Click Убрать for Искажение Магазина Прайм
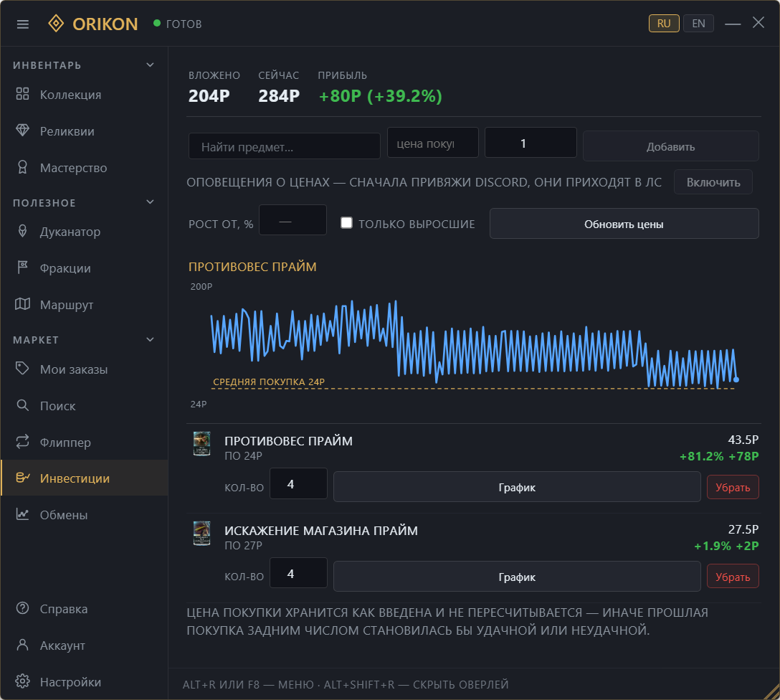Viewport: 780px width, 700px height. (733, 577)
